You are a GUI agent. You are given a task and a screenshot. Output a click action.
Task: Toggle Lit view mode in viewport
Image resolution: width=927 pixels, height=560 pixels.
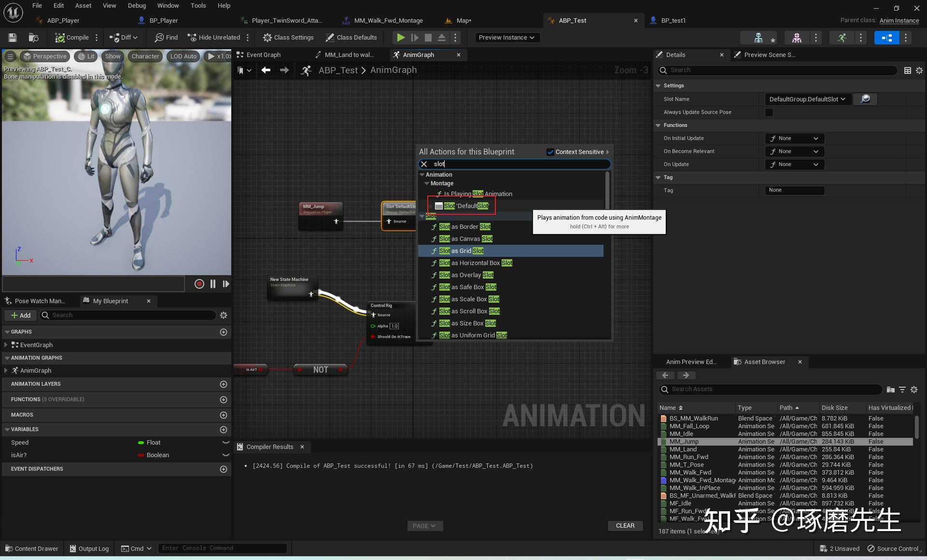(86, 56)
